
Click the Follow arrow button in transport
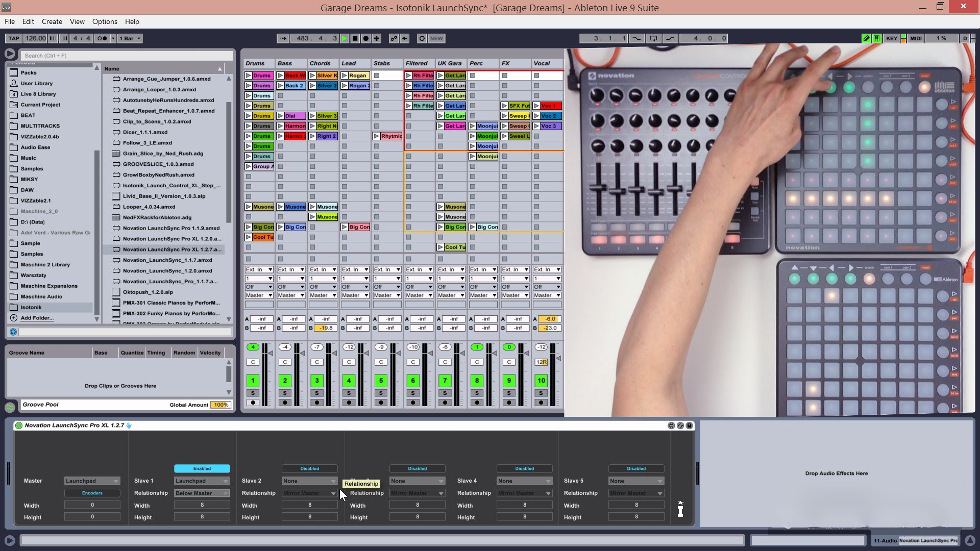click(283, 38)
